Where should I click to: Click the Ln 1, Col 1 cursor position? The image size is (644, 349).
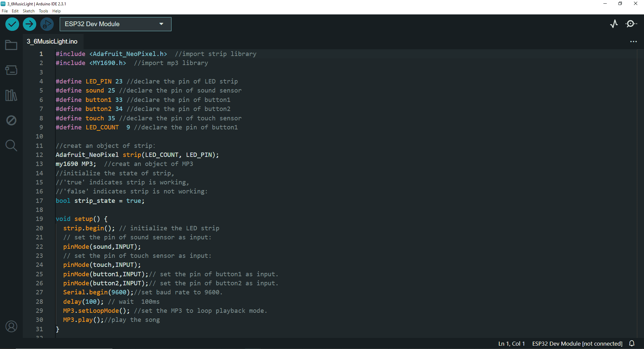(511, 344)
